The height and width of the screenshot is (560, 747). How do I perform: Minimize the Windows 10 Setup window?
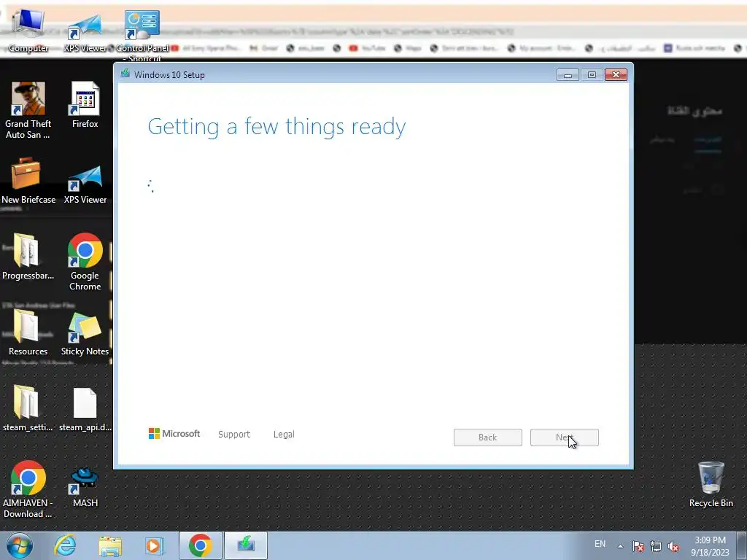[568, 75]
